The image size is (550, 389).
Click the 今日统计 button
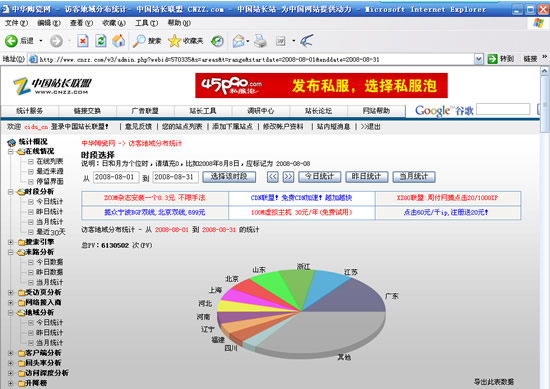coord(320,176)
